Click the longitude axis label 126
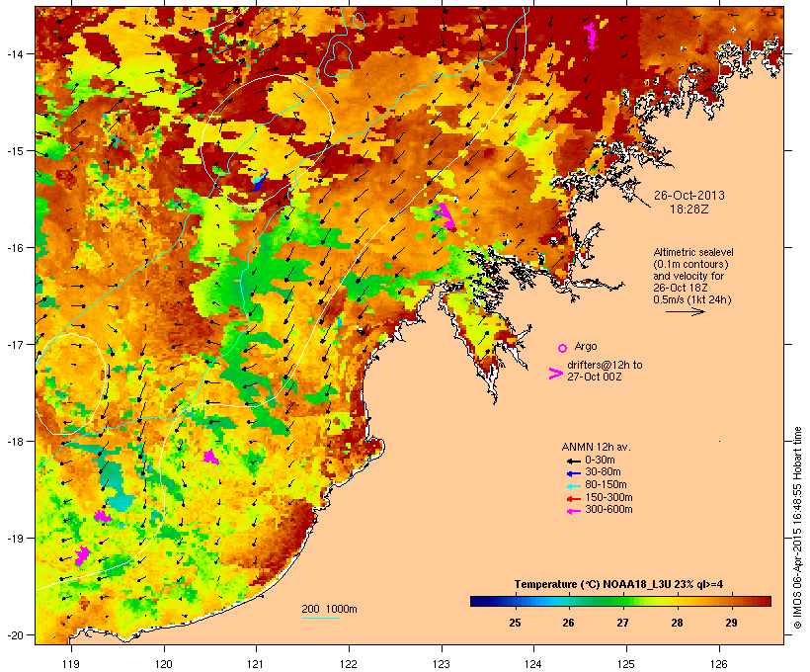 [719, 664]
